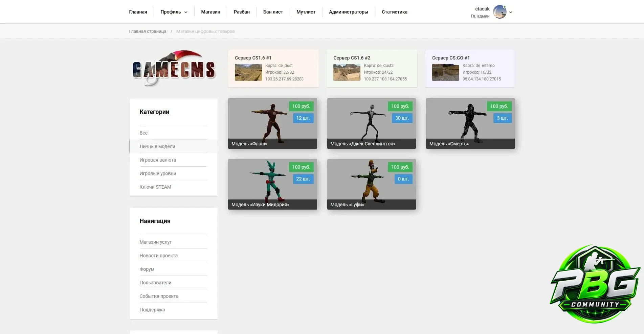
Task: Click the de_dust2 map thumbnail
Action: point(347,72)
